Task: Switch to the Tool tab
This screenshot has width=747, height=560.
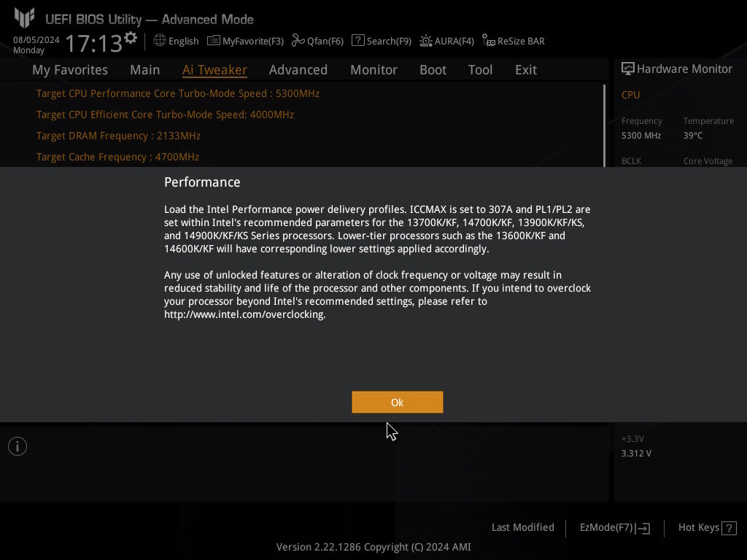Action: tap(480, 70)
